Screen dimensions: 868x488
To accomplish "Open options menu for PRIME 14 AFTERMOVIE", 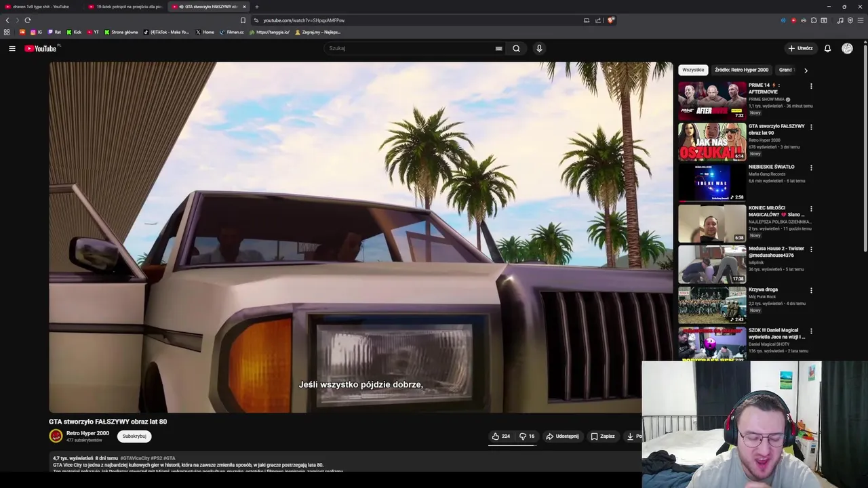I will [x=811, y=86].
